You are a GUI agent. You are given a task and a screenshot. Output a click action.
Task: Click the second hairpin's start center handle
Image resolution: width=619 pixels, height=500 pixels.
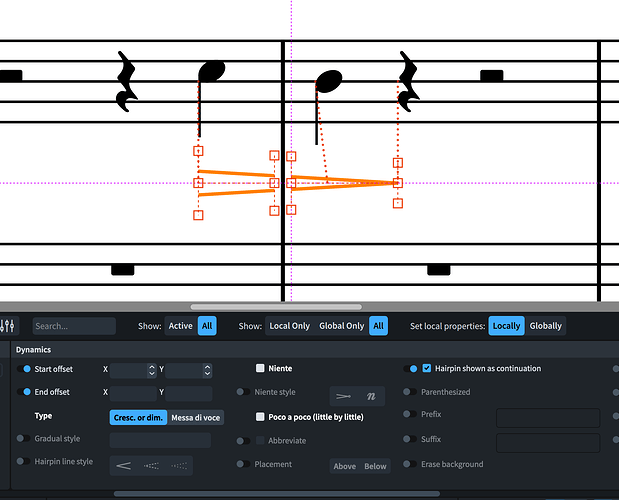tap(291, 183)
